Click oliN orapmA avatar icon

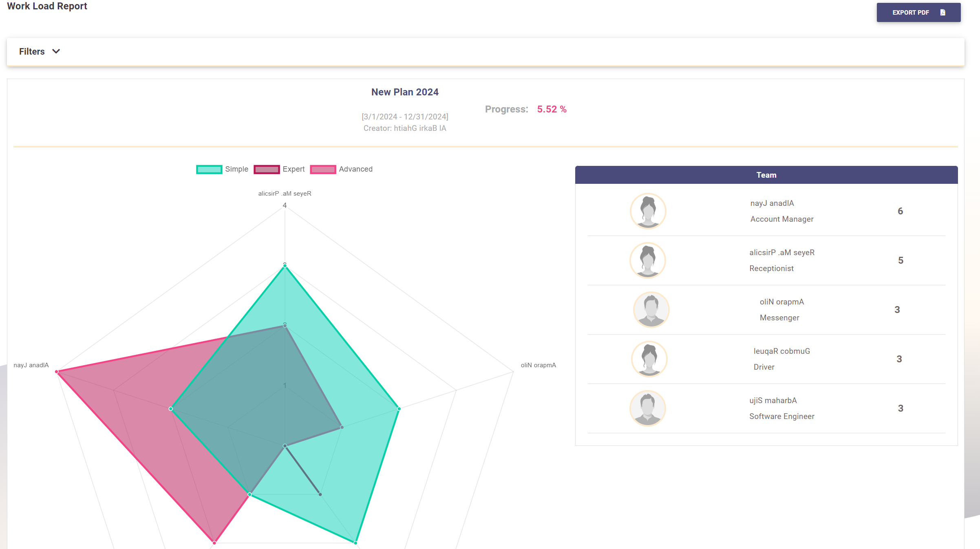pos(651,310)
